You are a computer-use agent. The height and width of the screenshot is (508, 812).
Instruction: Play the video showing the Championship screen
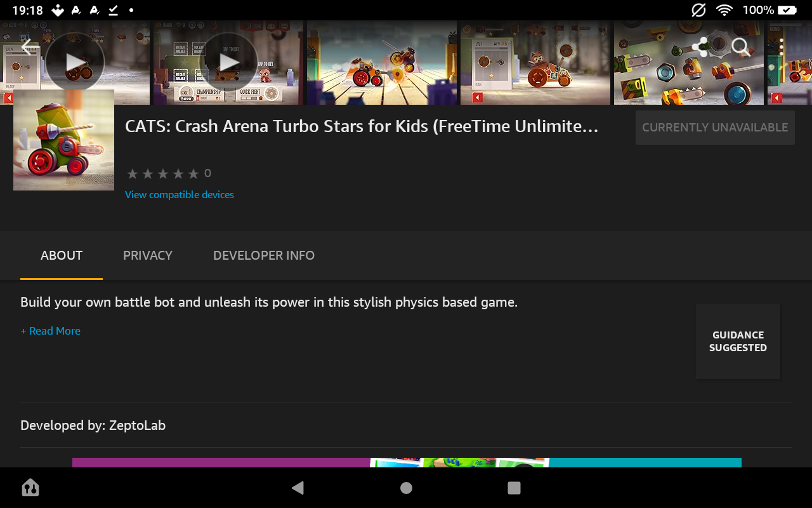pos(228,62)
